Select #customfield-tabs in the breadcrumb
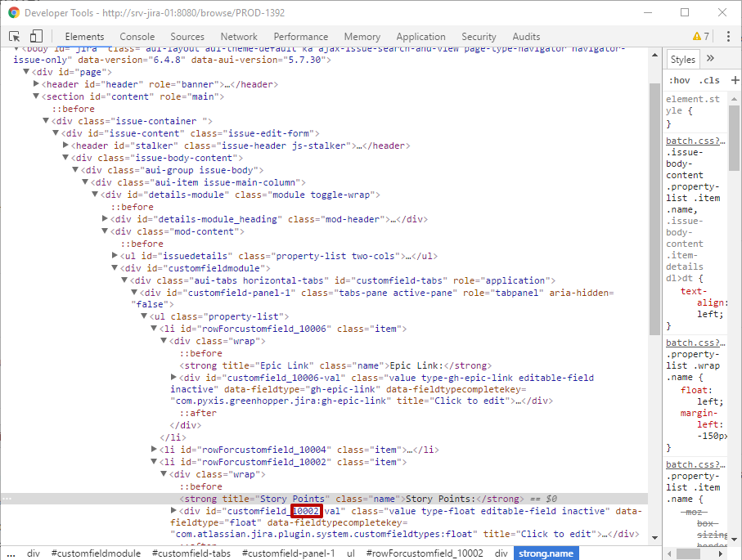Screen dimensions: 742x560 coord(191,553)
